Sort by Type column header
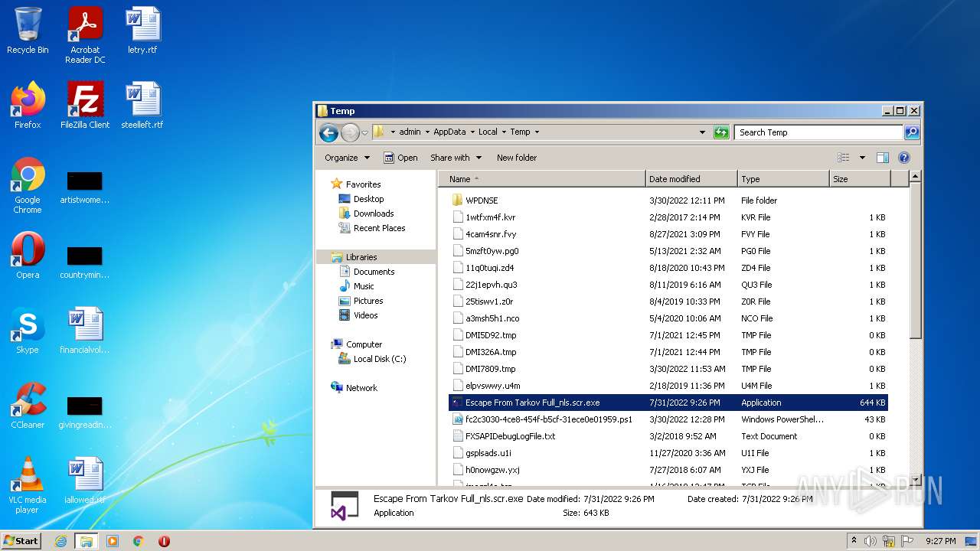 pos(783,179)
